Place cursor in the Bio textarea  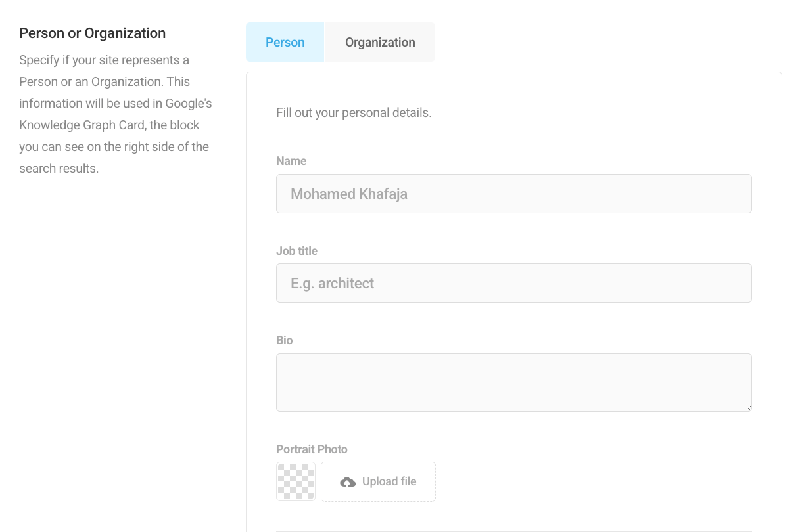pos(513,382)
